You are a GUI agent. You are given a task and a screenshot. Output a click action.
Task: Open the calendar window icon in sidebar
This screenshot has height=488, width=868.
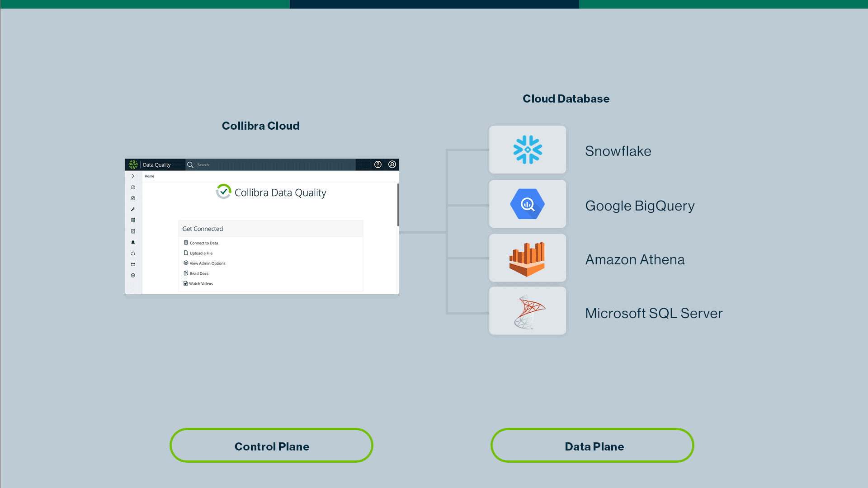pos(133,264)
